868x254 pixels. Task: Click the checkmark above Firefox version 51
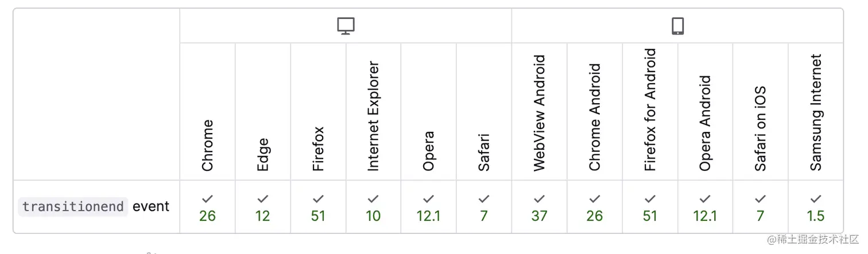point(318,199)
